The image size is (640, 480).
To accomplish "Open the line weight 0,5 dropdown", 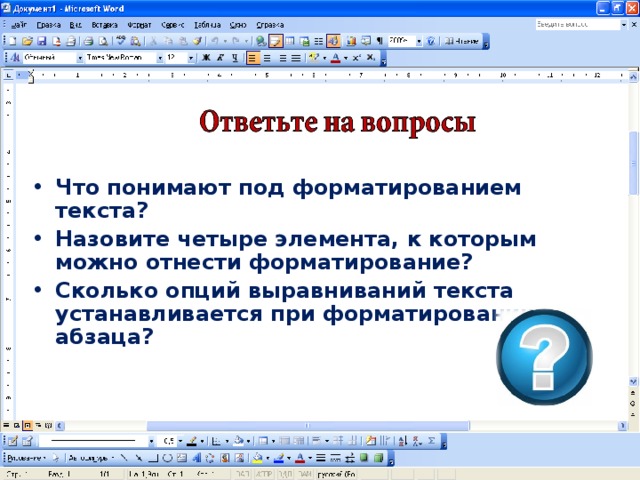I will (180, 441).
